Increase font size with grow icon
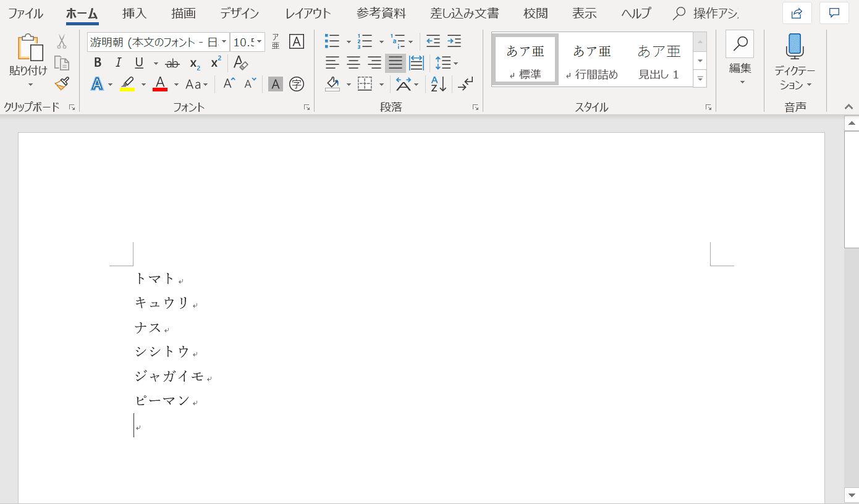The height and width of the screenshot is (504, 859). (229, 84)
